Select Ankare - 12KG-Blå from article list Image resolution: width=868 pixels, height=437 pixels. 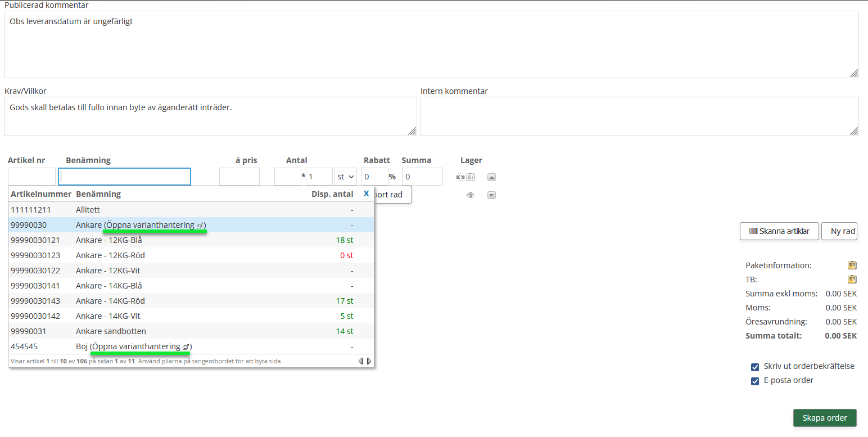pyautogui.click(x=109, y=240)
